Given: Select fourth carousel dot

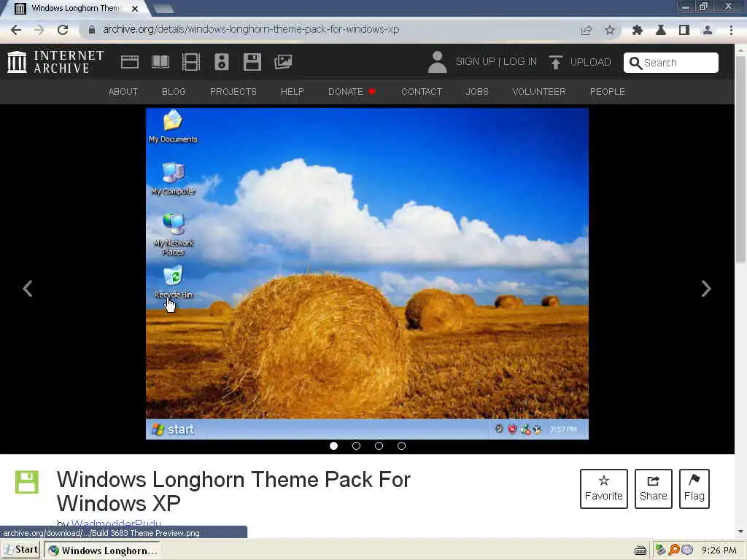Looking at the screenshot, I should point(402,446).
